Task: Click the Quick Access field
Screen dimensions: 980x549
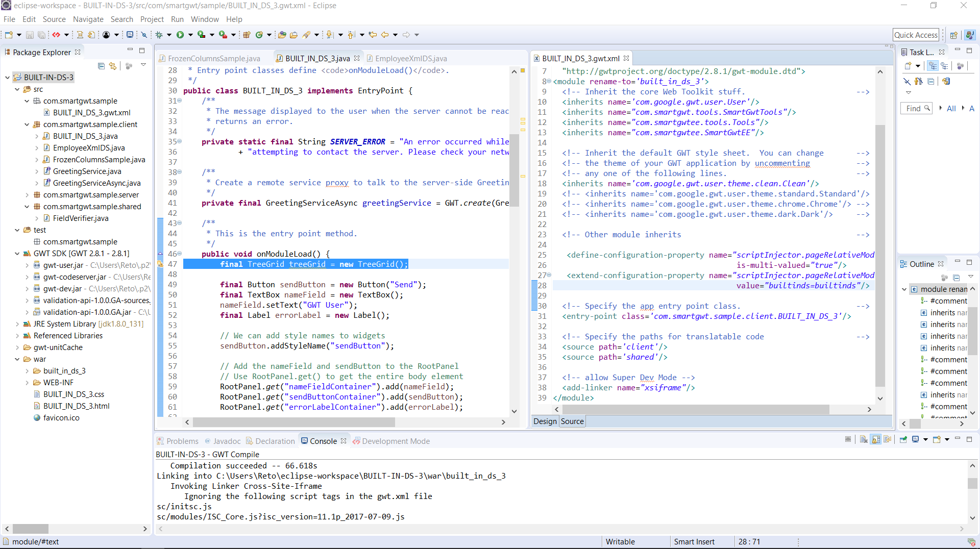Action: 916,35
